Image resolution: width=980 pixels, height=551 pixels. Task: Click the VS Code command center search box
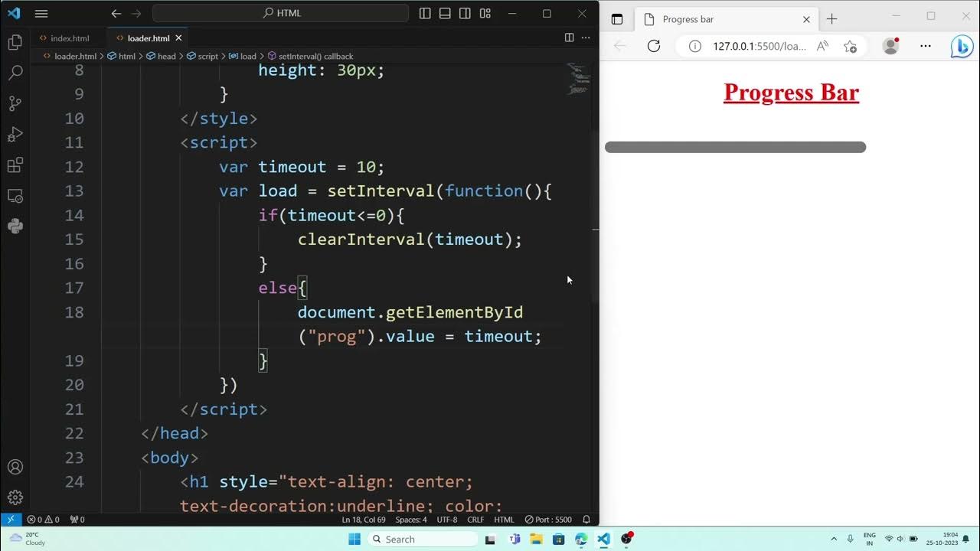pos(280,13)
